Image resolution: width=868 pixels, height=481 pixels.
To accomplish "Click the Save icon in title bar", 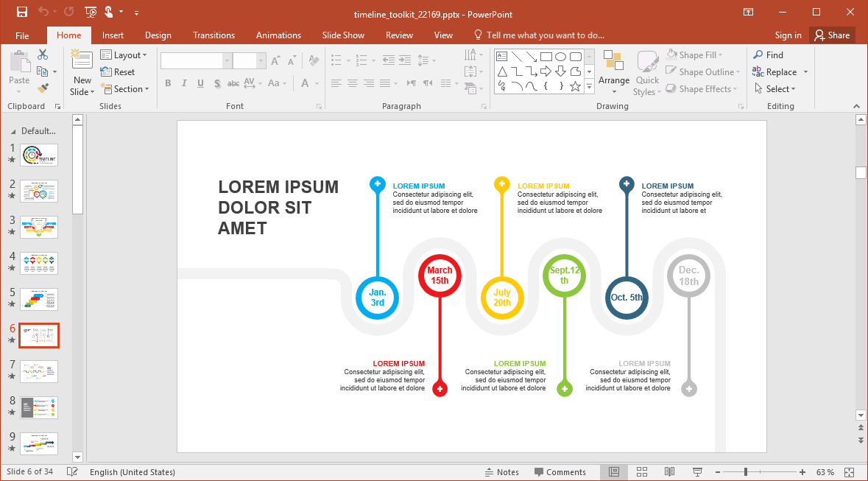I will [x=21, y=13].
